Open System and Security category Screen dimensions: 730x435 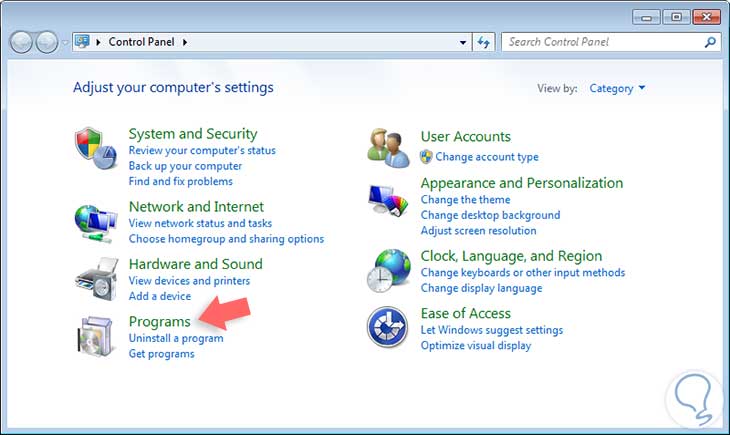click(193, 134)
